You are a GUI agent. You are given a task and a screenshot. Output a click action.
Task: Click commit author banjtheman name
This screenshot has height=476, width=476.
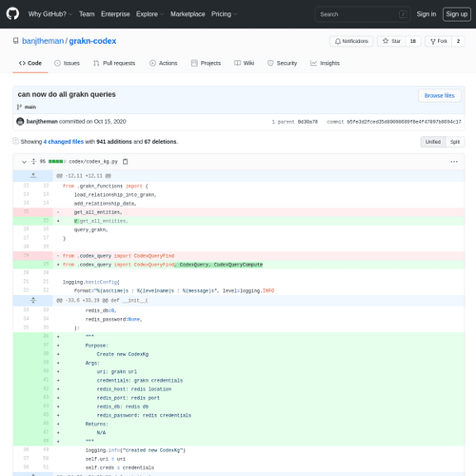[x=42, y=122]
